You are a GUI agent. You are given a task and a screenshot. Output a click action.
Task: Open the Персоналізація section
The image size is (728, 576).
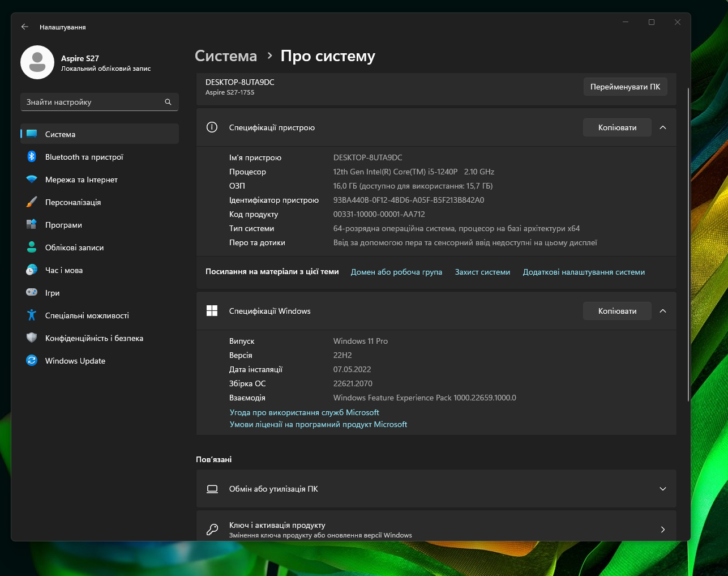point(100,202)
